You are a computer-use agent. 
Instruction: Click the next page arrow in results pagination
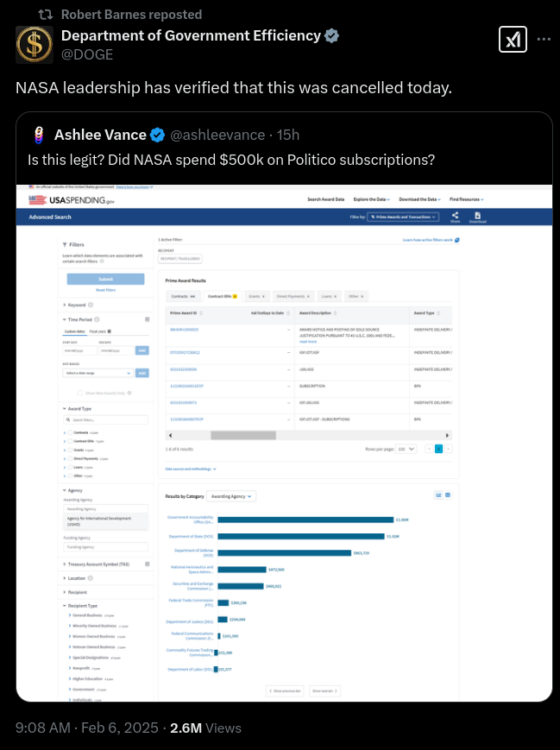point(448,449)
